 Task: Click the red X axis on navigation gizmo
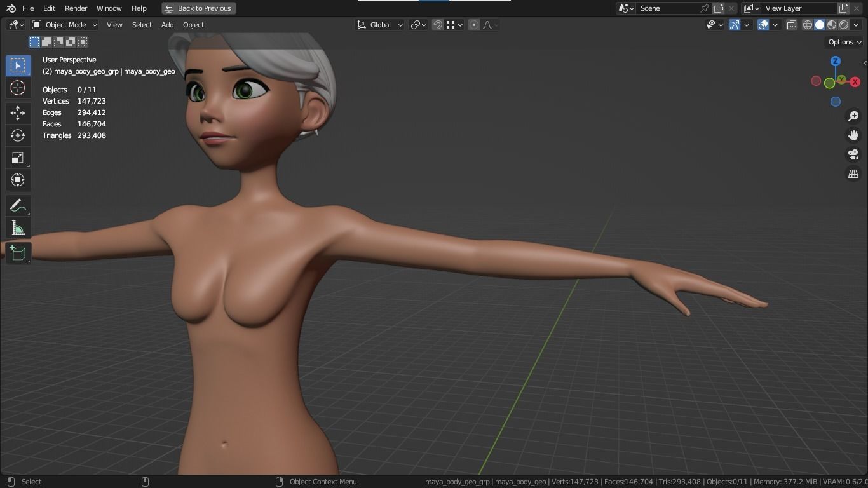coord(855,81)
